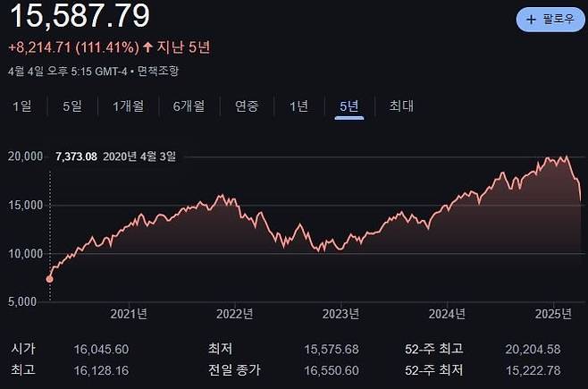The image size is (588, 389).
Task: Click the 지난 5년 label
Action: [183, 47]
